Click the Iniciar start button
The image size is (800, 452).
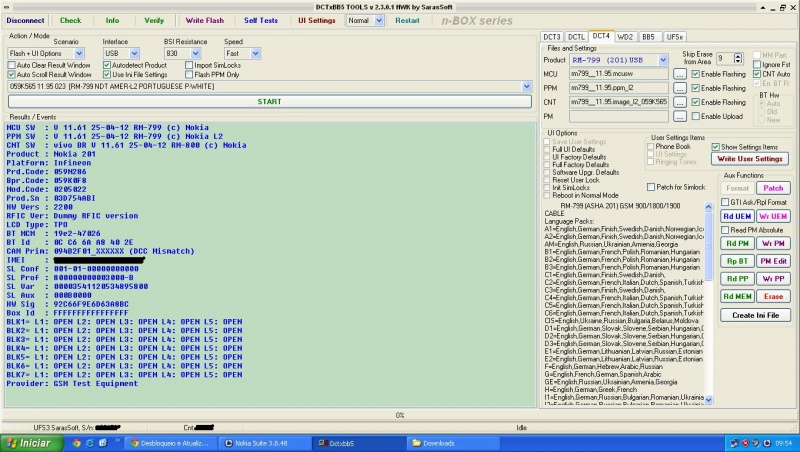[x=31, y=443]
